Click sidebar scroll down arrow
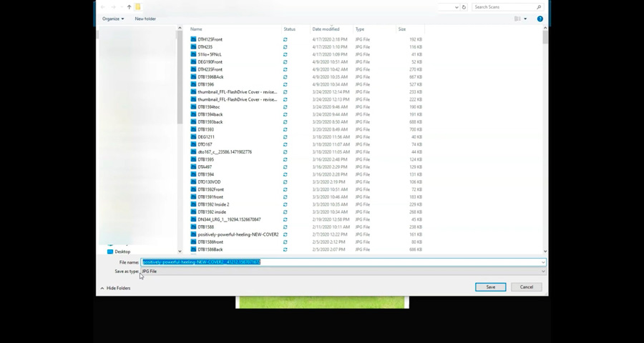 [x=180, y=251]
